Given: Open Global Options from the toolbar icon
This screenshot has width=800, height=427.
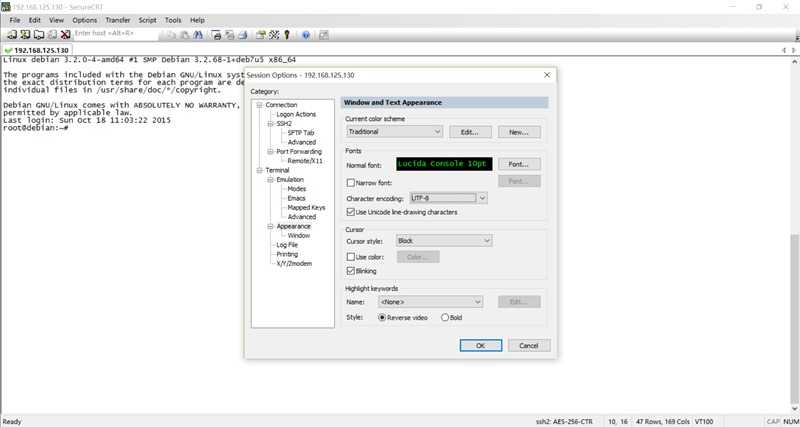Looking at the screenshot, I should click(x=274, y=35).
